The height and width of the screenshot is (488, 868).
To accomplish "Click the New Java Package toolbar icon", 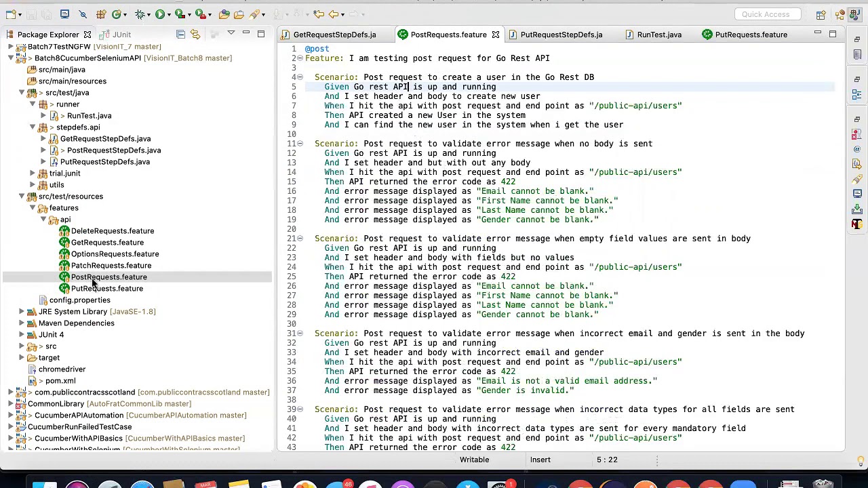I will [101, 14].
